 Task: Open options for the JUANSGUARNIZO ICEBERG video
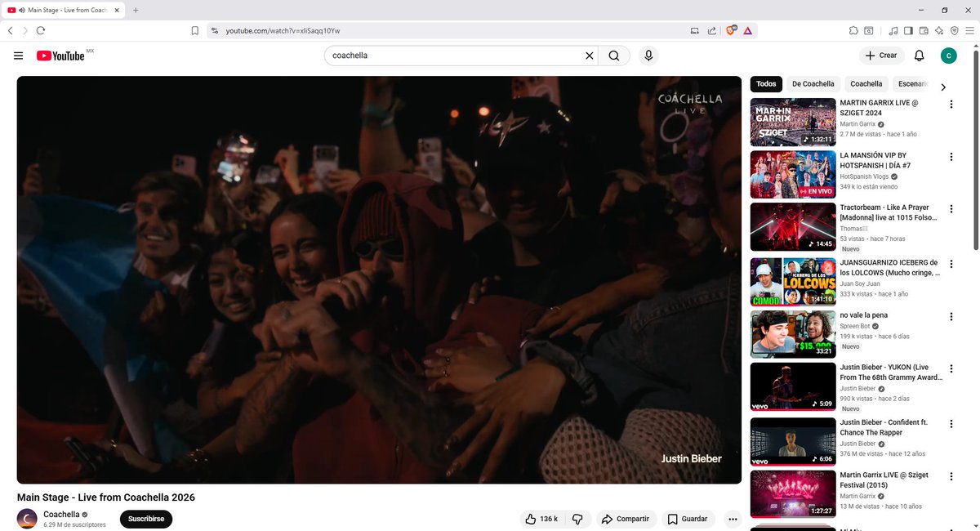[x=951, y=265]
